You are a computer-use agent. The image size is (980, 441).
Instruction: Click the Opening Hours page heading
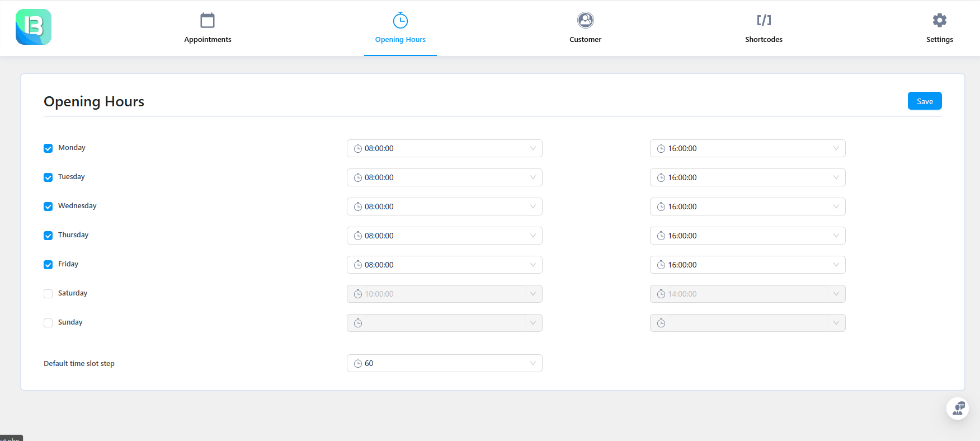pyautogui.click(x=94, y=101)
